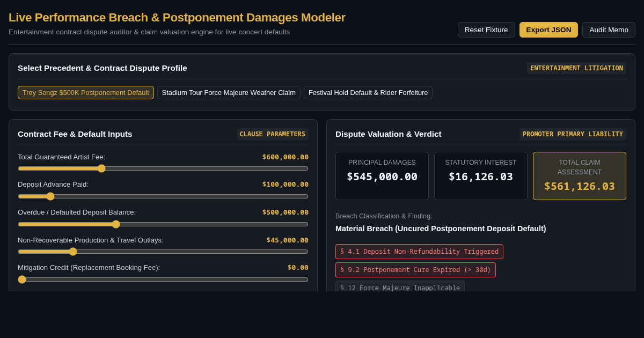Click the $600,000.00 artist fee value

pos(285,157)
